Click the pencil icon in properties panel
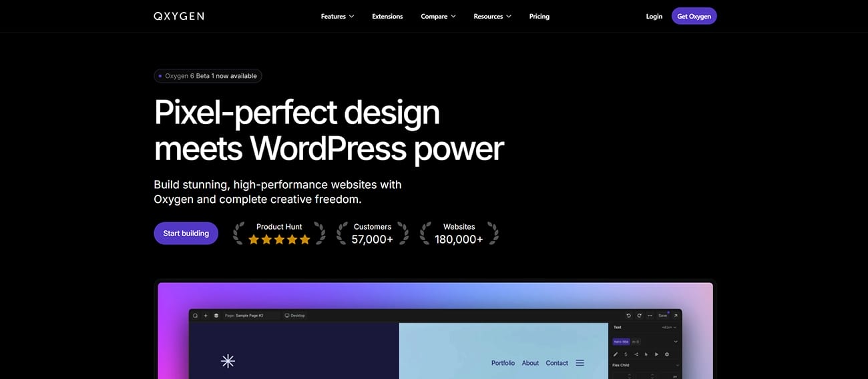Image resolution: width=868 pixels, height=379 pixels. point(616,354)
